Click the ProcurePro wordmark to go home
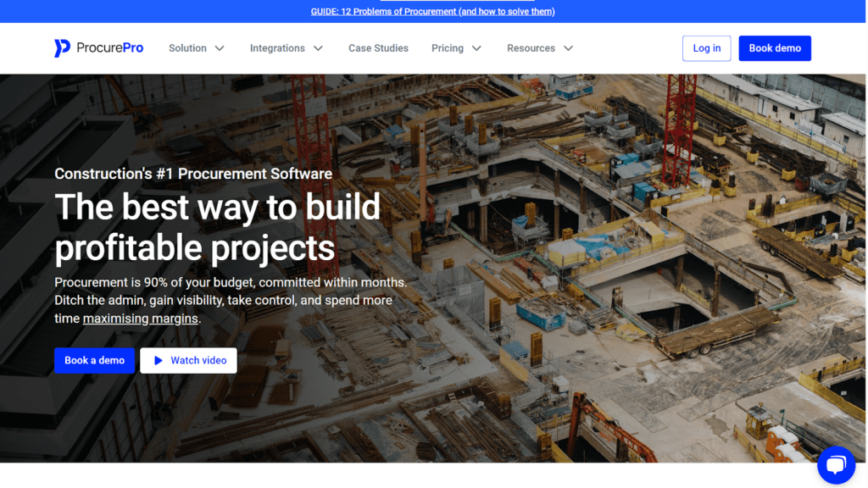Screen dimensions: 868x488 tap(110, 47)
